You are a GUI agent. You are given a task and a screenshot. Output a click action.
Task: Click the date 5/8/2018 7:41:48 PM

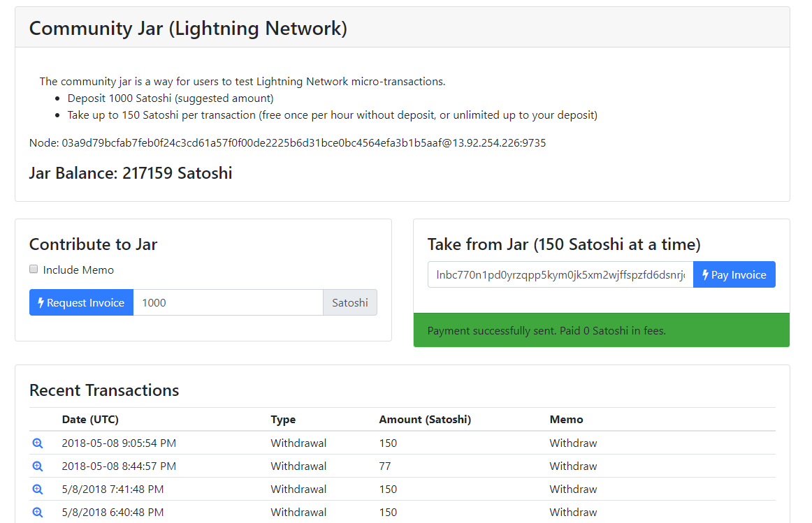[x=113, y=489]
